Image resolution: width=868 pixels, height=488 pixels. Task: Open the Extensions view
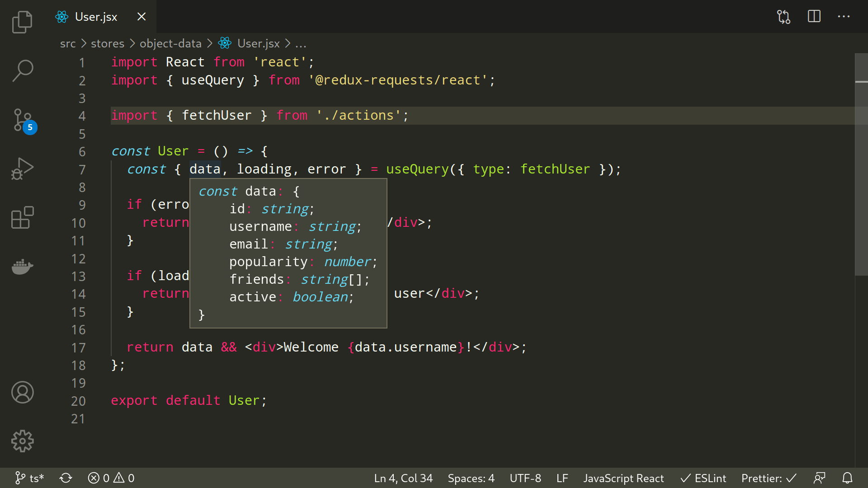coord(22,218)
